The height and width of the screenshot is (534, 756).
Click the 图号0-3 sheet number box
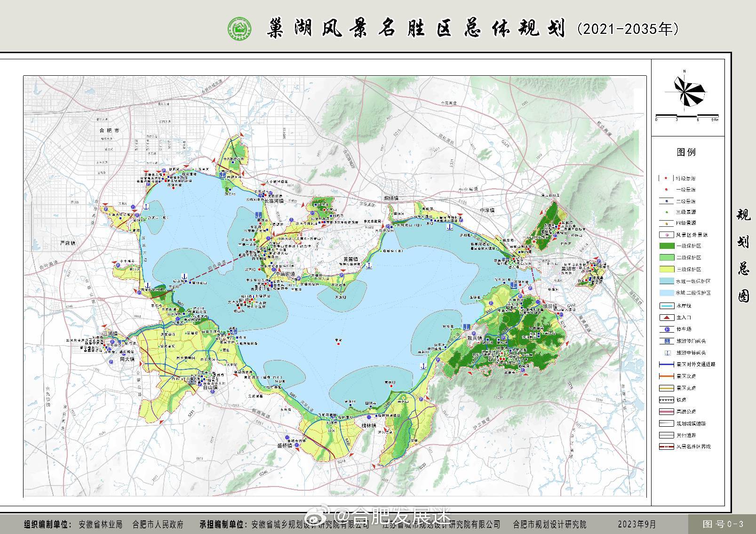tap(723, 524)
